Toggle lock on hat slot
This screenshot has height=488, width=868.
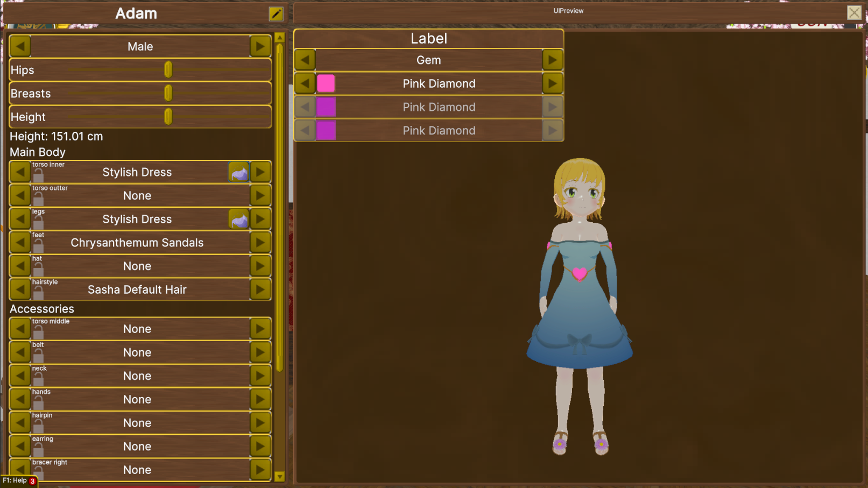pyautogui.click(x=38, y=270)
